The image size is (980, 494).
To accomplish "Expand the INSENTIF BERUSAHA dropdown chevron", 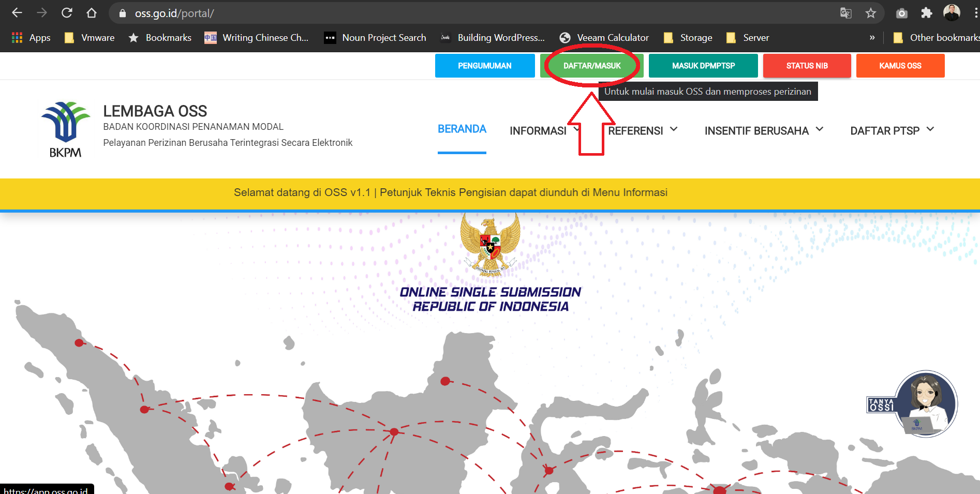I will point(820,129).
